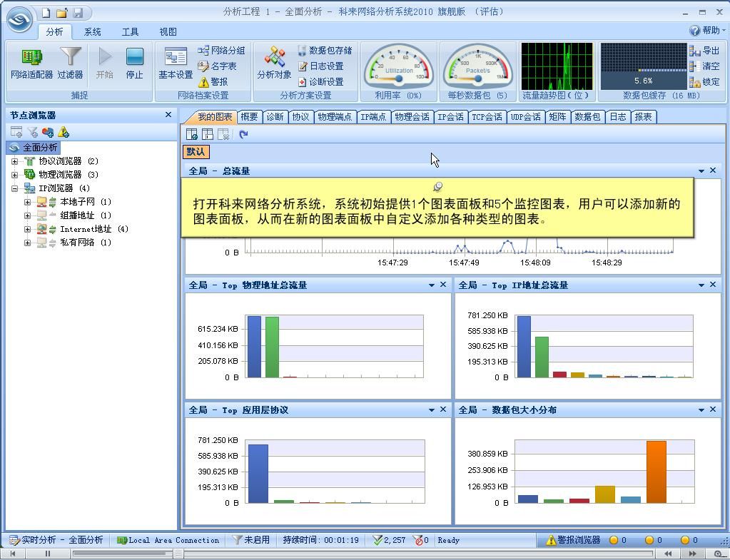Click the 分析对象 analysis object icon
The image size is (730, 560).
coord(274,63)
